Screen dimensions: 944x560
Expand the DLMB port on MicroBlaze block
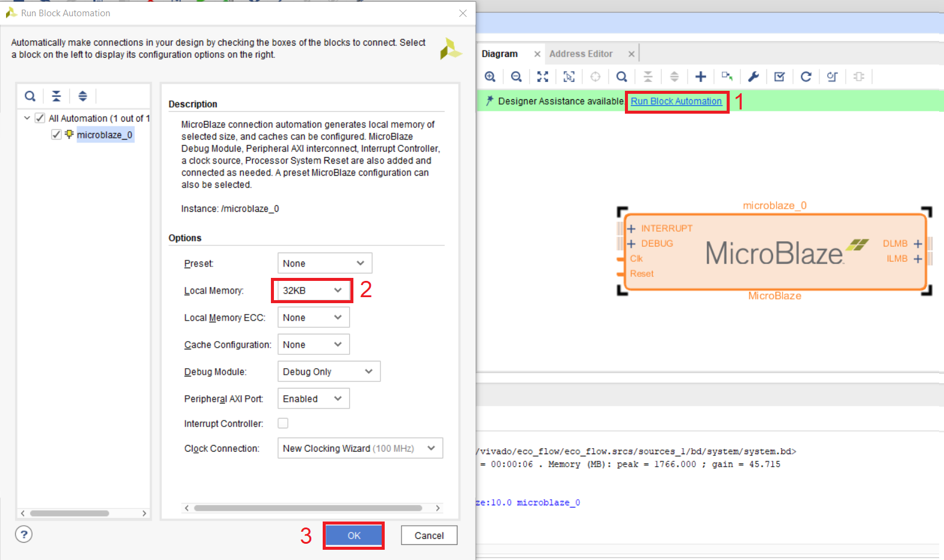click(x=918, y=244)
